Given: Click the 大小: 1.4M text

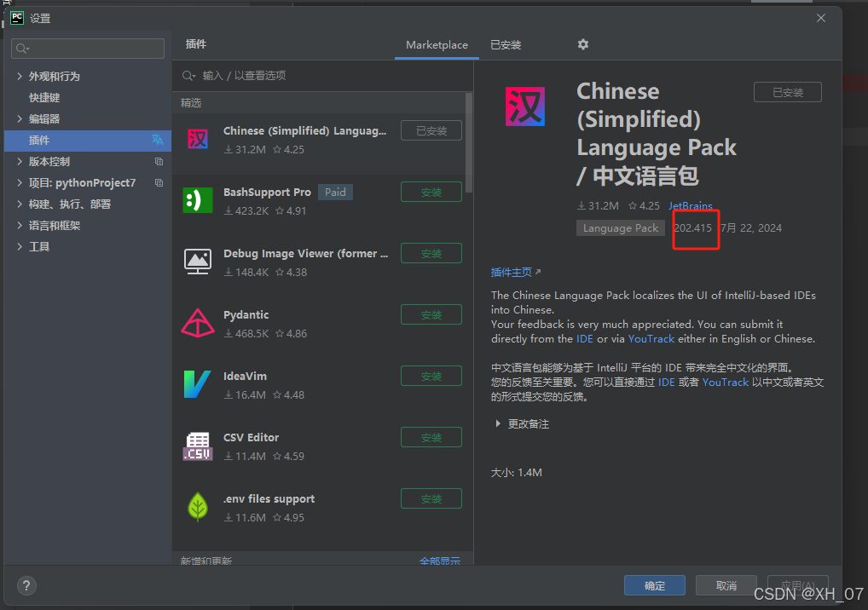Looking at the screenshot, I should 516,472.
